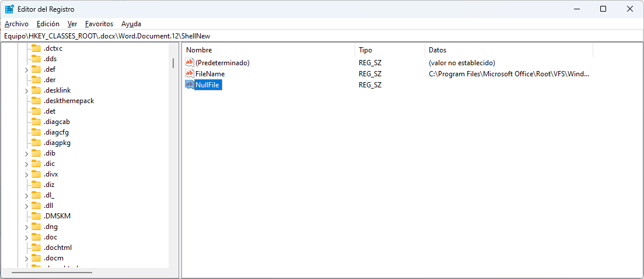Click REG_SZ type of the NullFile row
The image size is (644, 279).
click(370, 85)
